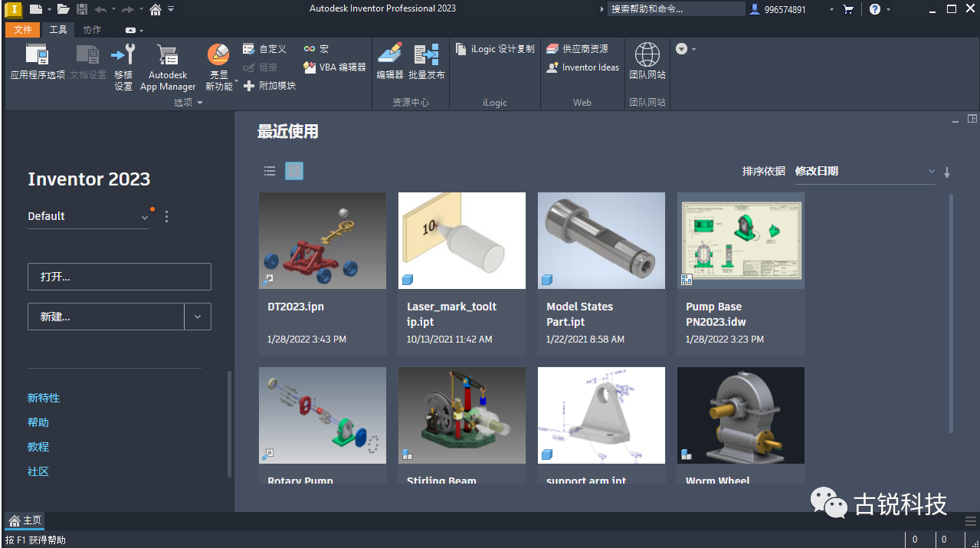Screen dimensions: 980x548
Task: Switch recent files to tile view
Action: tap(294, 171)
